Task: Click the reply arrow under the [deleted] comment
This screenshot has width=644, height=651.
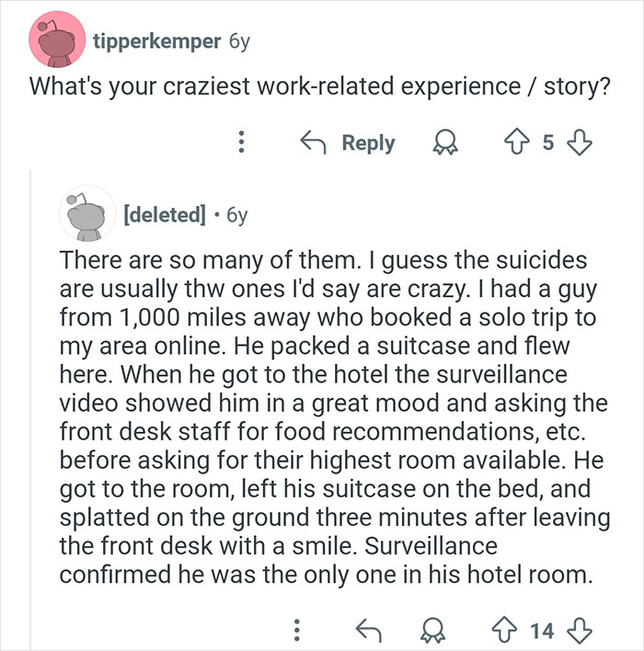Action: 367,630
